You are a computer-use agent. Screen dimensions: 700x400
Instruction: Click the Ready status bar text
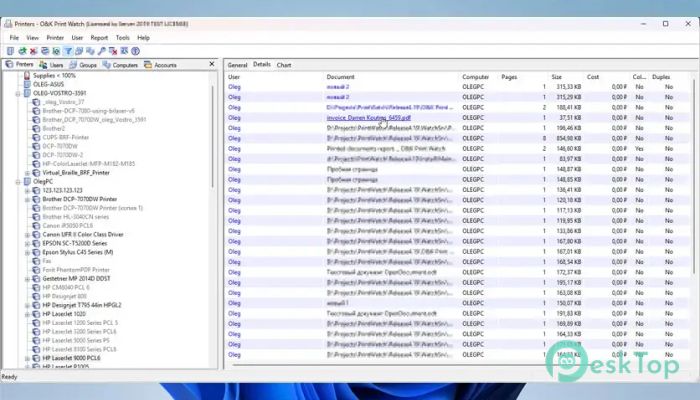[9, 377]
